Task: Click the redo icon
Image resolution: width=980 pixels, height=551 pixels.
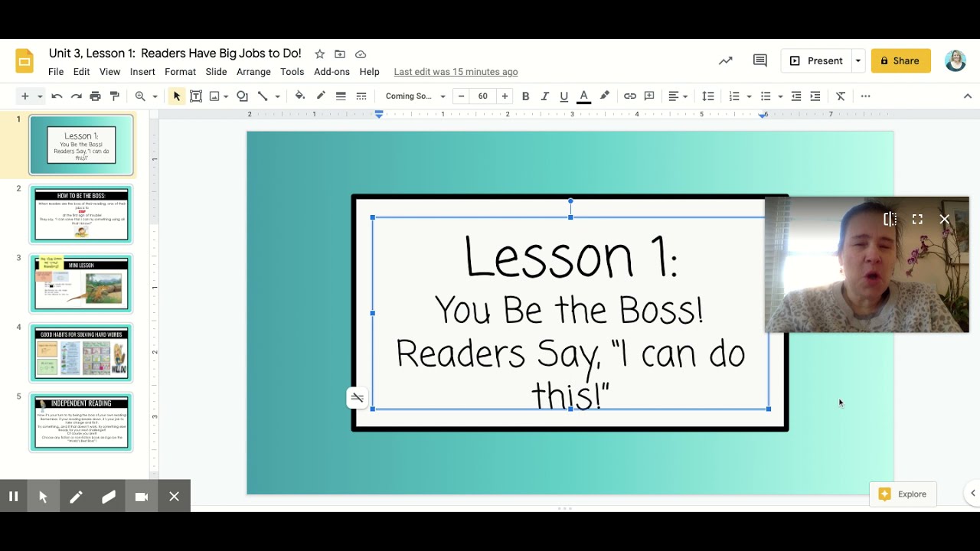Action: point(76,96)
